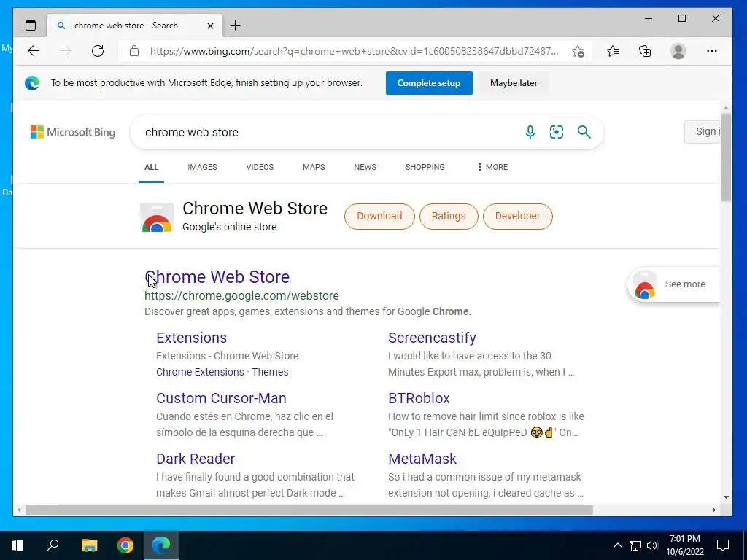Open the Screencastify result link
Image resolution: width=747 pixels, height=560 pixels.
[432, 338]
